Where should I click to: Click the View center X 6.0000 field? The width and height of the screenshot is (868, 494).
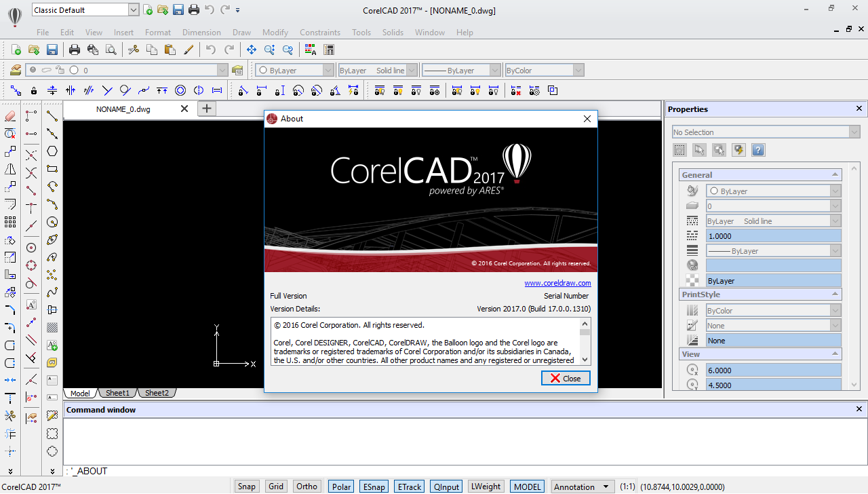click(774, 370)
